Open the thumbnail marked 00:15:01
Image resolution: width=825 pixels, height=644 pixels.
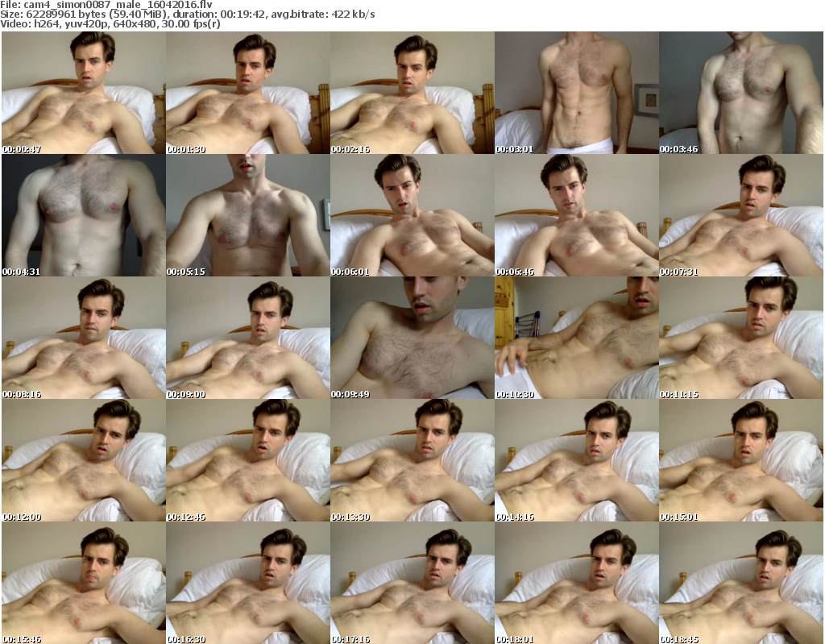741,461
